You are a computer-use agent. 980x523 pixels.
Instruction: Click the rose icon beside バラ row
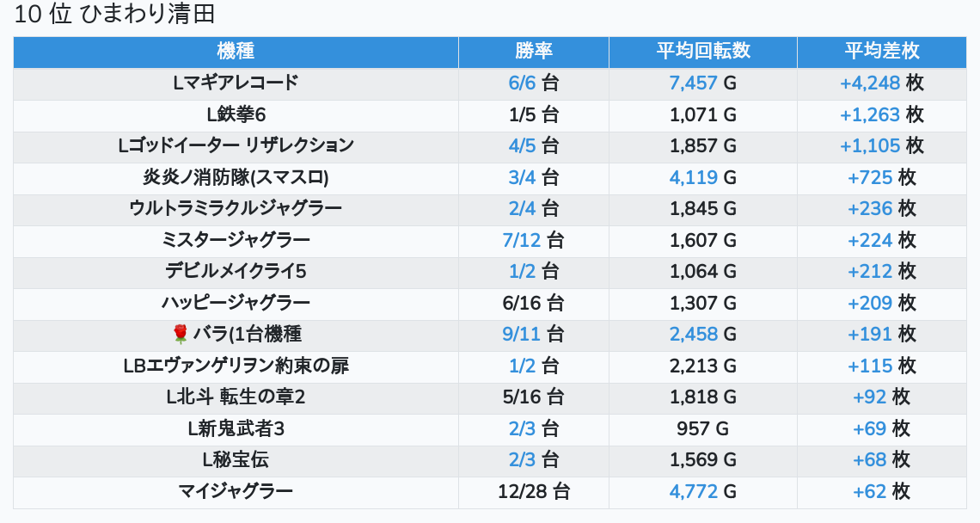coord(180,334)
